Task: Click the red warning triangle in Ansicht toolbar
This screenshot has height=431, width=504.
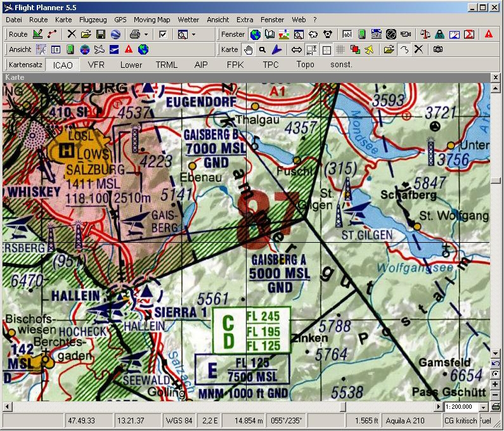Action: [x=129, y=49]
